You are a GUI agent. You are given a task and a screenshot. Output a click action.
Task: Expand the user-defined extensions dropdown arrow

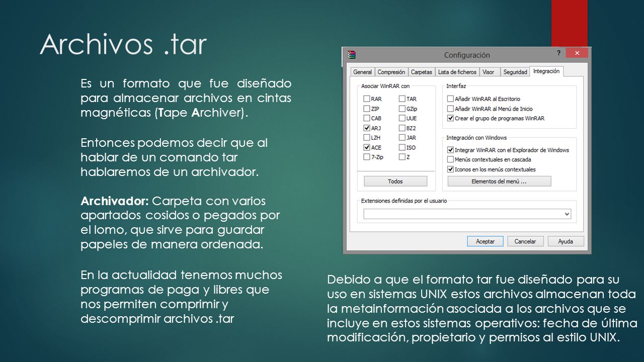[x=567, y=214]
